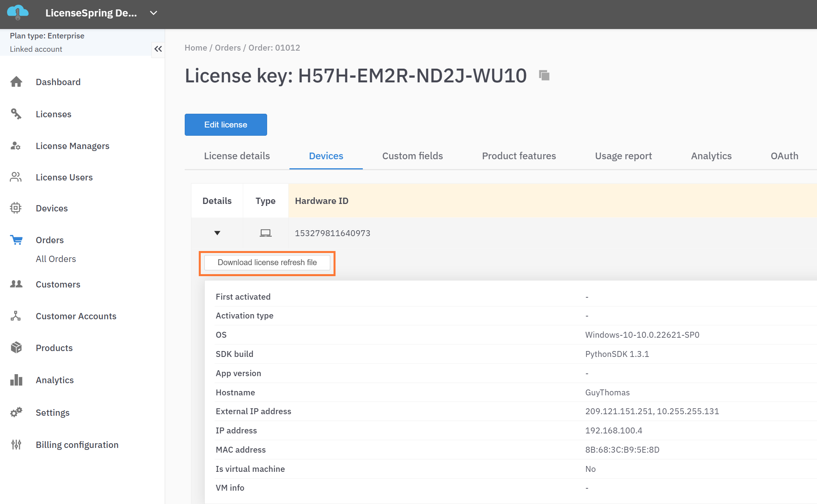Click the License Managers icon
This screenshot has width=817, height=504.
pyautogui.click(x=16, y=146)
